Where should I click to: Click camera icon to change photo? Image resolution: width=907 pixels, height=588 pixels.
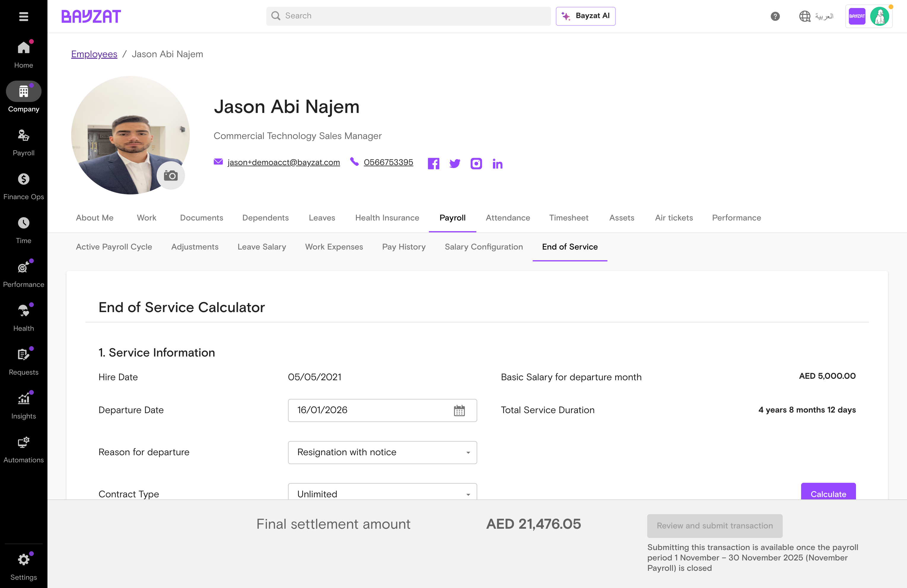tap(171, 175)
